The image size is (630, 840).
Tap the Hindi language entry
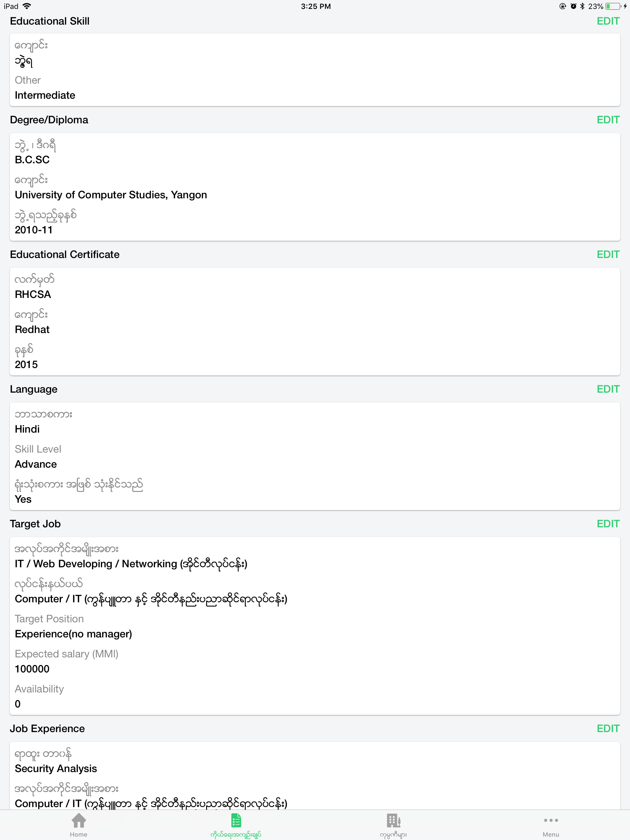[27, 429]
